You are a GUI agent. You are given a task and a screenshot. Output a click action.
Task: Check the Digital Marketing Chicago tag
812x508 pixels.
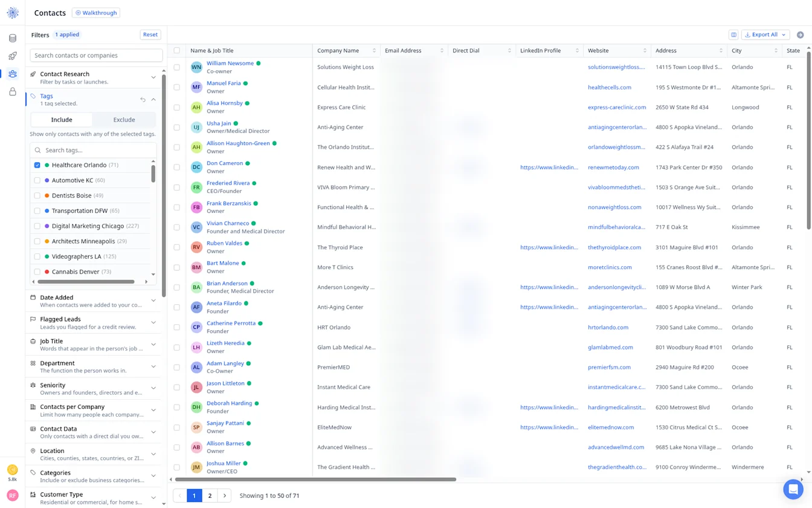(x=37, y=226)
